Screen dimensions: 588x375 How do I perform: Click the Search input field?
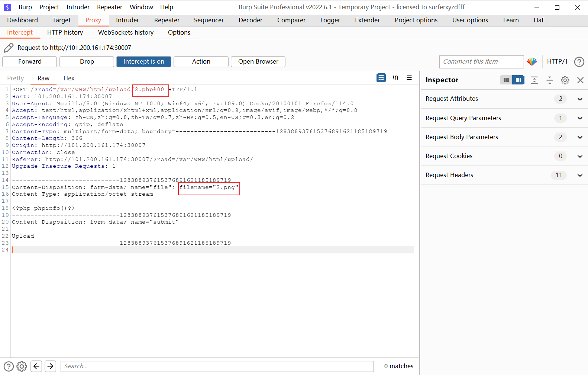point(217,366)
